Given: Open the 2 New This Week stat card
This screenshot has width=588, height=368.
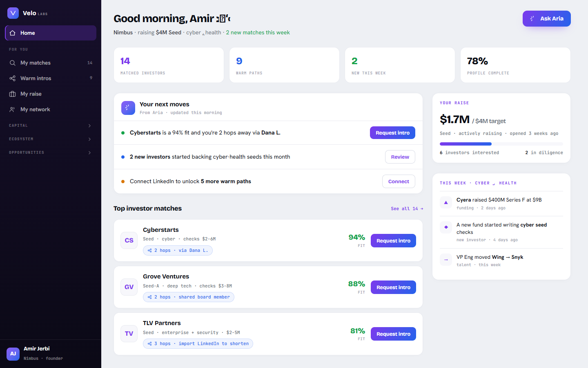Looking at the screenshot, I should click(400, 65).
